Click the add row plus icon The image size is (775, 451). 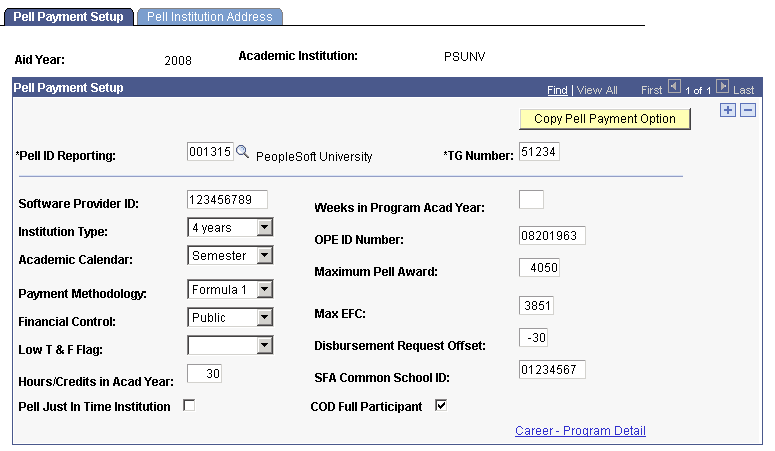coord(728,111)
